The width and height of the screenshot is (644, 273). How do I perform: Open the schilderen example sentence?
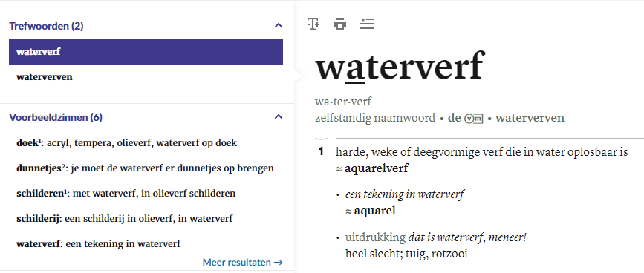126,194
